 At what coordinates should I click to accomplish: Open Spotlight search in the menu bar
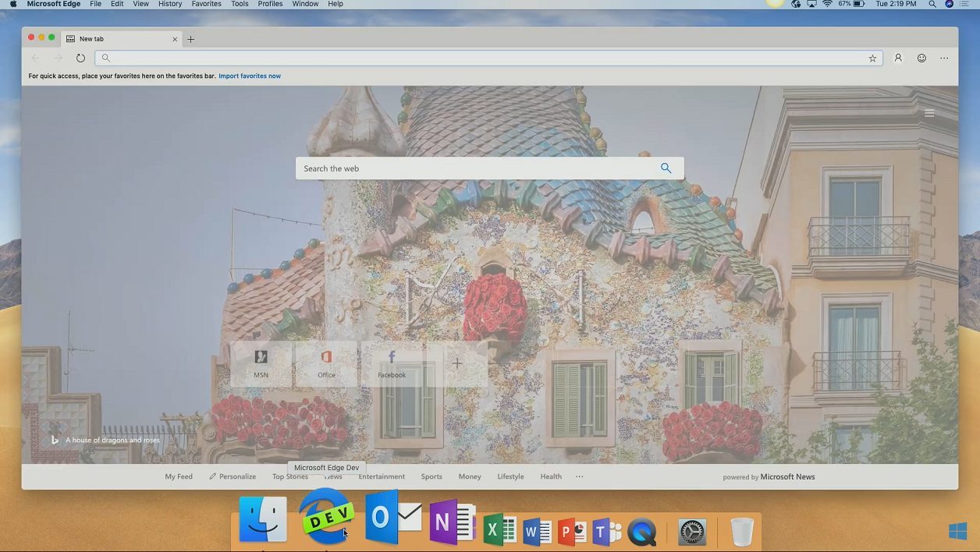click(932, 4)
